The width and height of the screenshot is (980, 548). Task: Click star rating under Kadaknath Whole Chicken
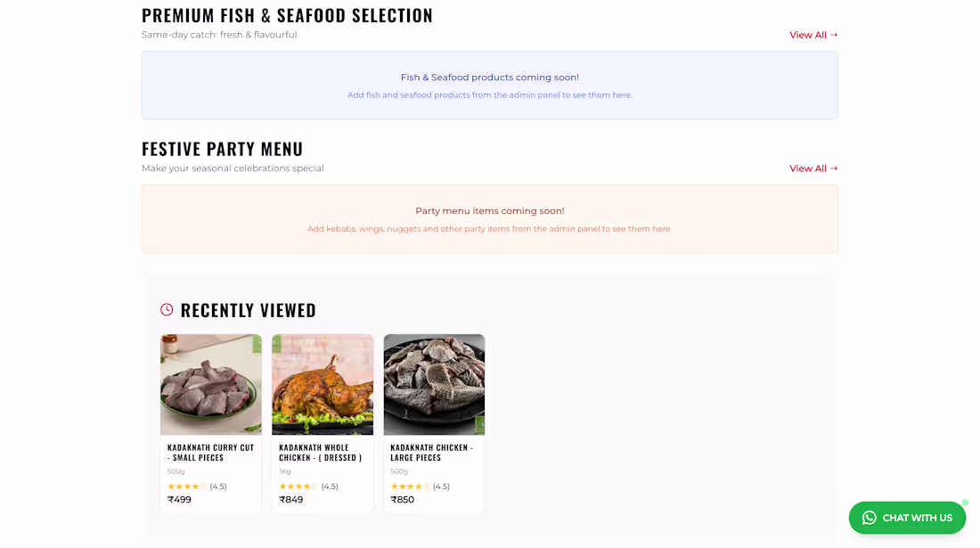298,486
